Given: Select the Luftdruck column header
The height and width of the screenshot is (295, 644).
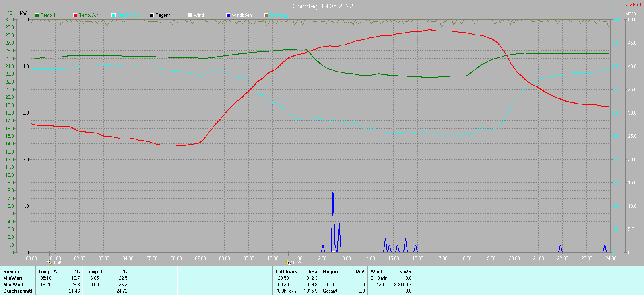Looking at the screenshot, I should click(x=286, y=272).
